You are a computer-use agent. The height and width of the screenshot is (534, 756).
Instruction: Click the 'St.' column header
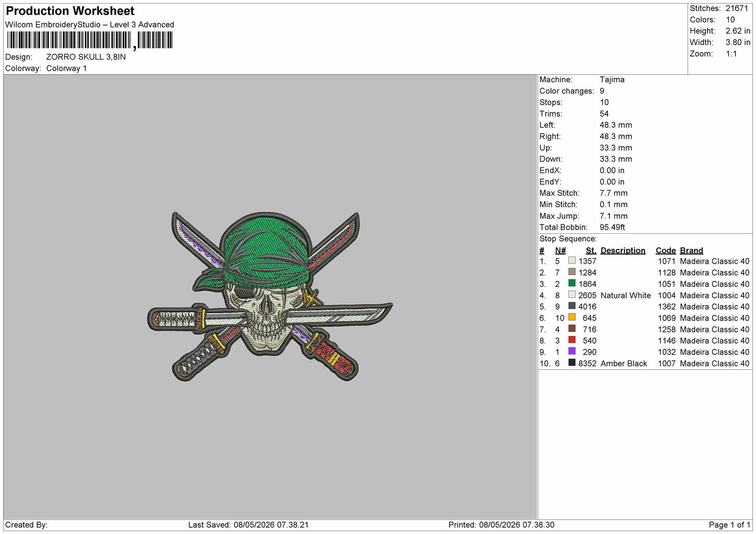(x=591, y=251)
